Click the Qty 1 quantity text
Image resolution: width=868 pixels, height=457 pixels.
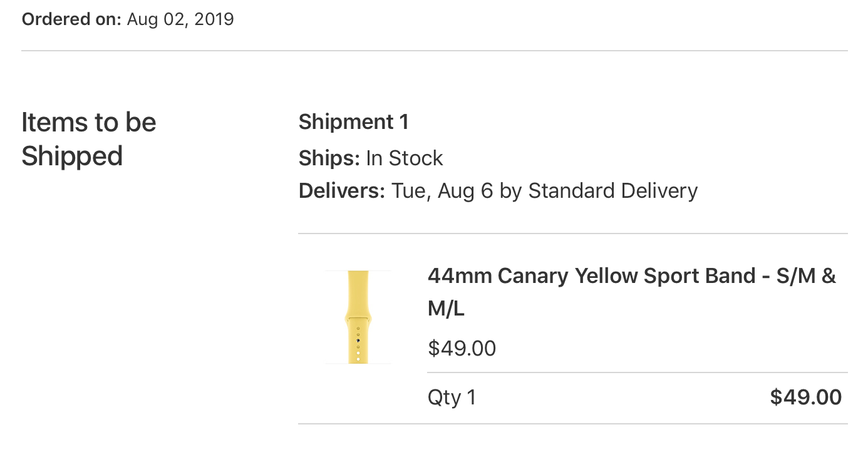click(x=452, y=398)
